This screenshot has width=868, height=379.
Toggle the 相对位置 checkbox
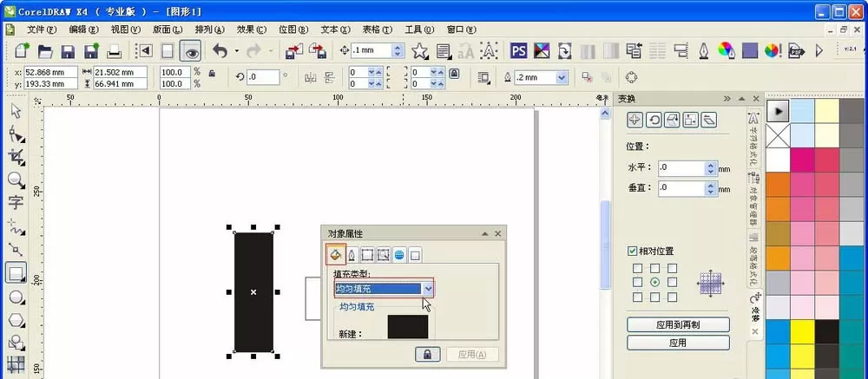click(633, 252)
